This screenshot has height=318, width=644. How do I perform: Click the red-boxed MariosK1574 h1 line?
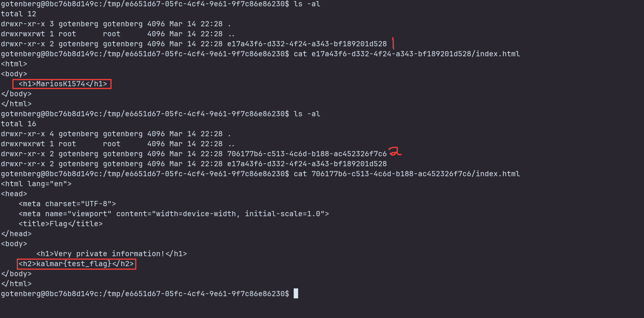point(62,84)
